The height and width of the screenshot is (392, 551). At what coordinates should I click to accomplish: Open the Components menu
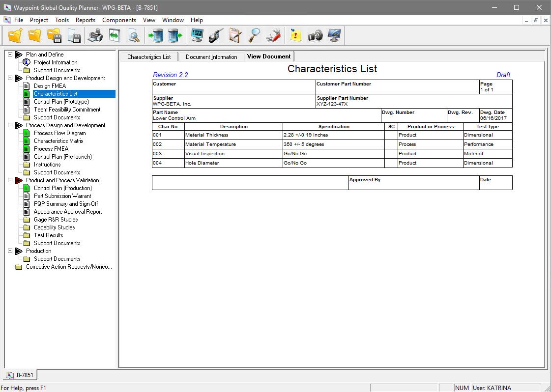tap(119, 20)
